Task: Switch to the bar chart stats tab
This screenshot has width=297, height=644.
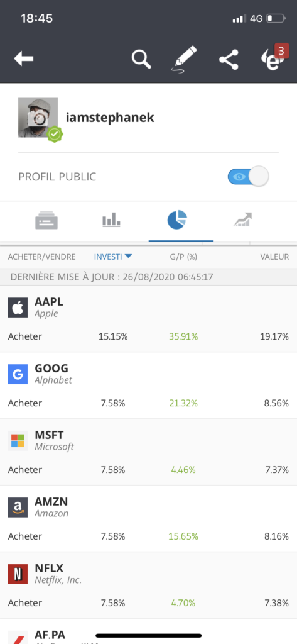Action: [x=111, y=219]
